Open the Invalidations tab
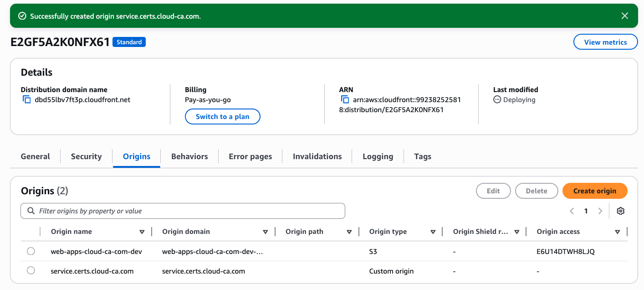644x290 pixels. [317, 156]
